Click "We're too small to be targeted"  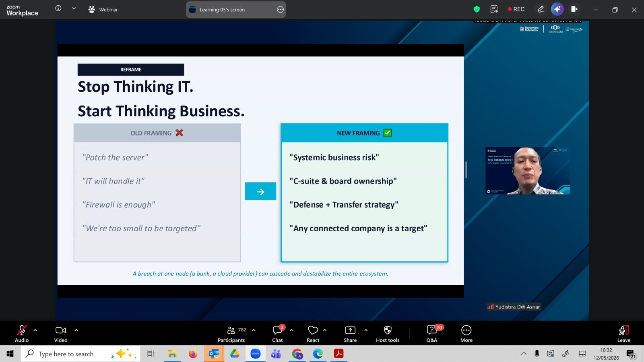pos(141,228)
